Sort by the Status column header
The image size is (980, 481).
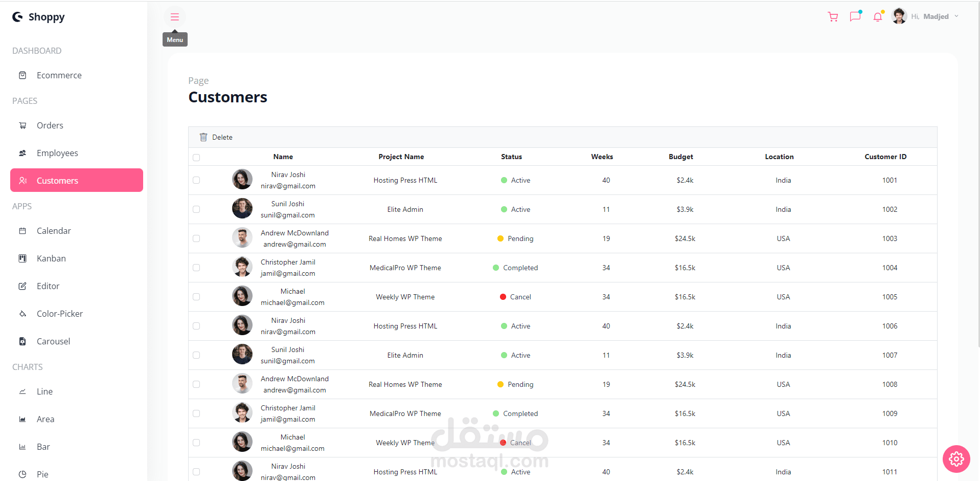point(511,157)
